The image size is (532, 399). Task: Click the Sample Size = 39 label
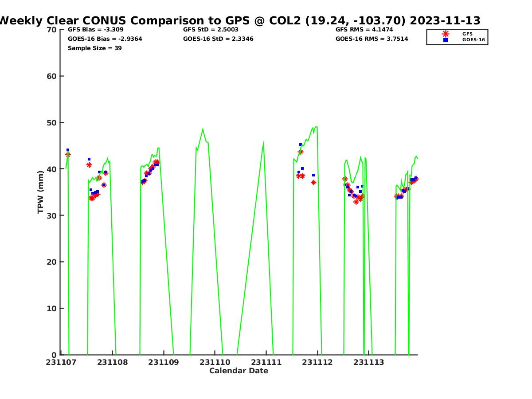point(94,48)
